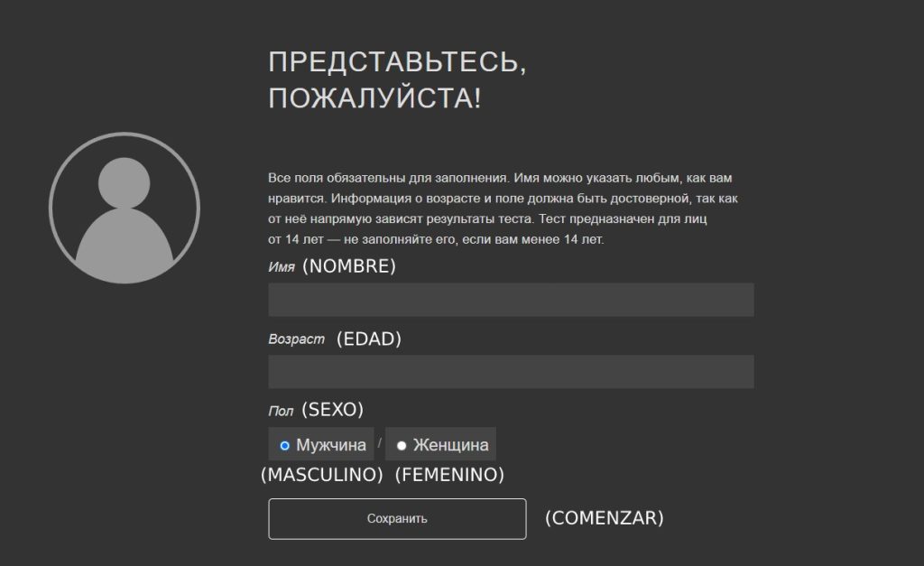Click the (NOMBRE) annotation text

(x=349, y=266)
